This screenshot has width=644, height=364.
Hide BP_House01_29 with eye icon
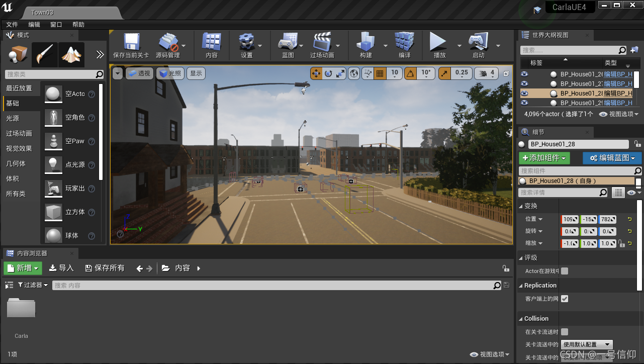pyautogui.click(x=524, y=103)
